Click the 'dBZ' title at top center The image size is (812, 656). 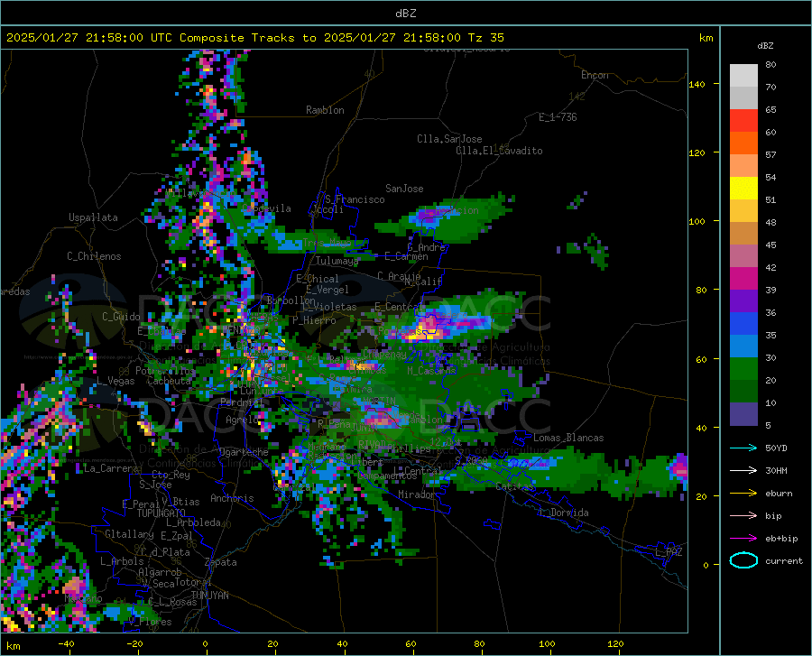tap(405, 14)
